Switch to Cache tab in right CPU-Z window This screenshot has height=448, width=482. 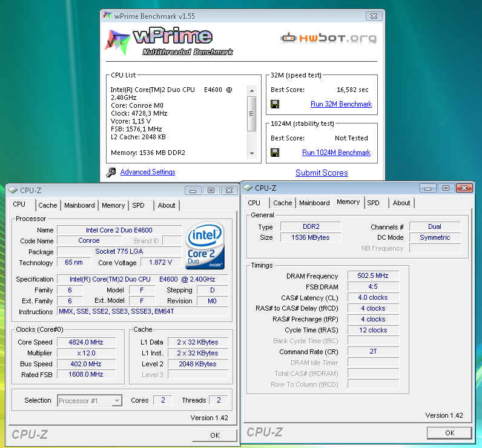tap(283, 203)
